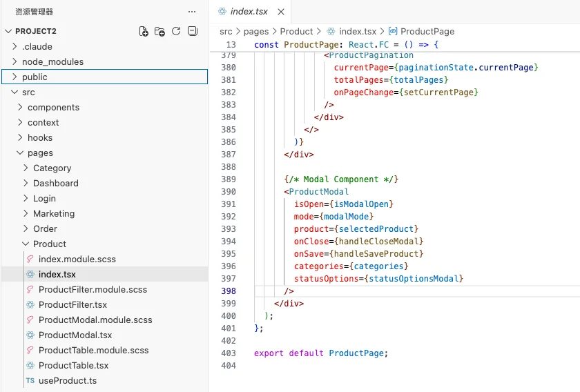Screen dimensions: 580x392
Task: Expand the Dashboard folder
Action: pos(55,183)
